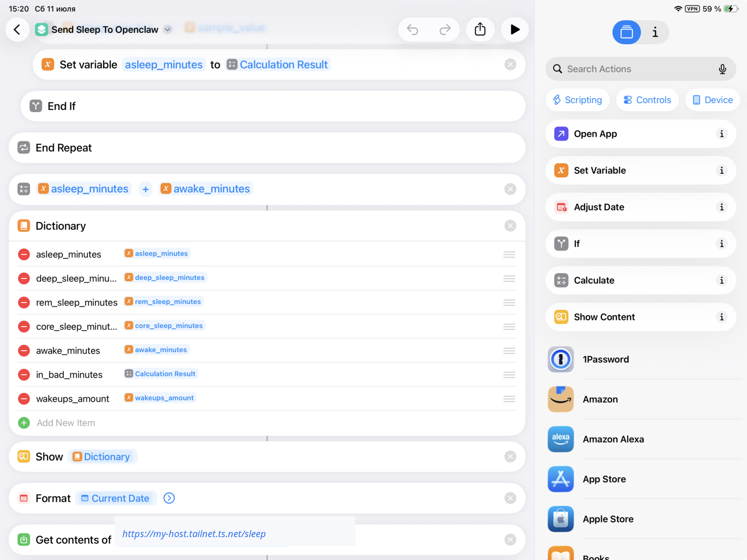Grab the reorder handle for wakeups_amount row
747x560 pixels.
[509, 399]
